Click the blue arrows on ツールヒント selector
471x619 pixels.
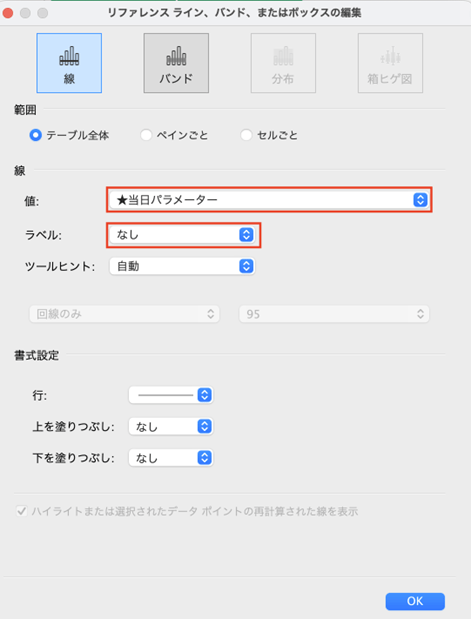coord(246,266)
